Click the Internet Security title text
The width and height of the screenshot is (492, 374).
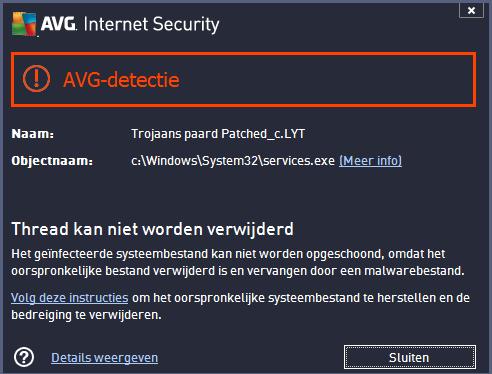(151, 24)
